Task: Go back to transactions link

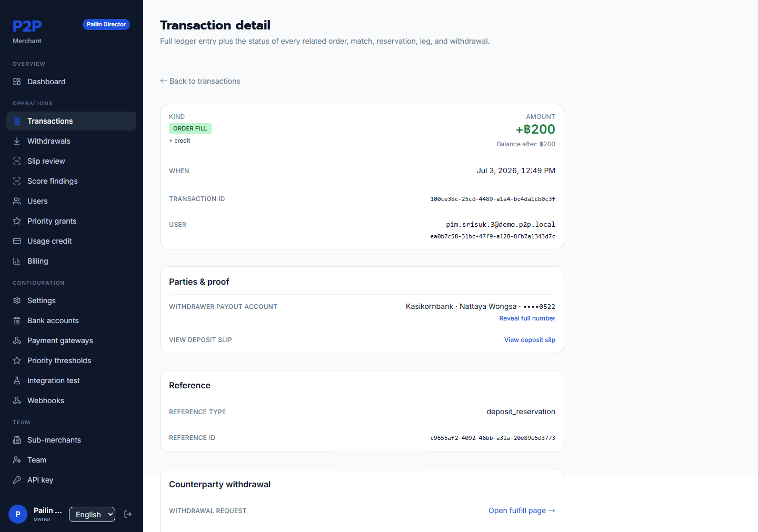Action: coord(200,81)
